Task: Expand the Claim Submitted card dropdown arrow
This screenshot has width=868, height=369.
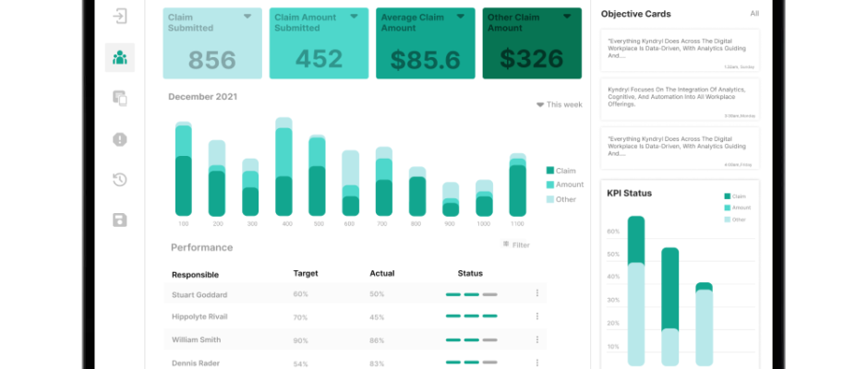Action: (247, 17)
